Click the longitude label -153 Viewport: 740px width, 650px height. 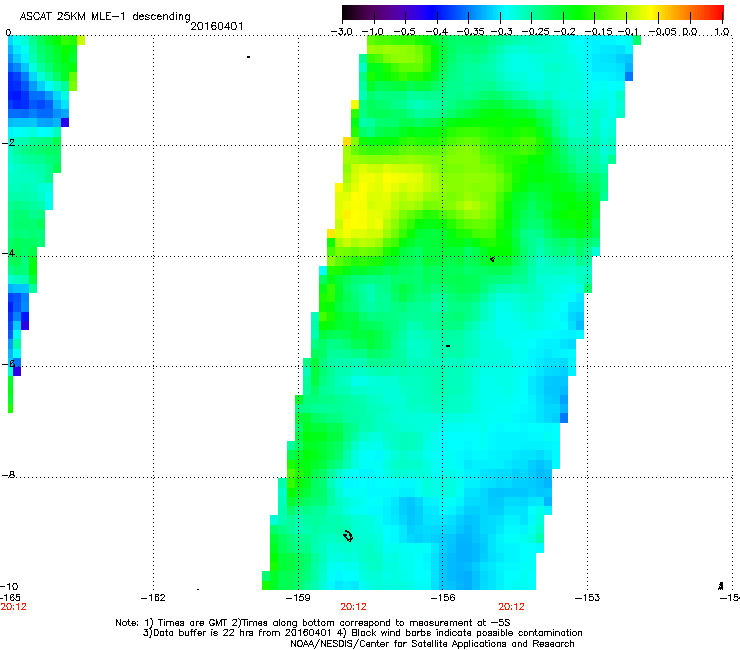[x=588, y=598]
